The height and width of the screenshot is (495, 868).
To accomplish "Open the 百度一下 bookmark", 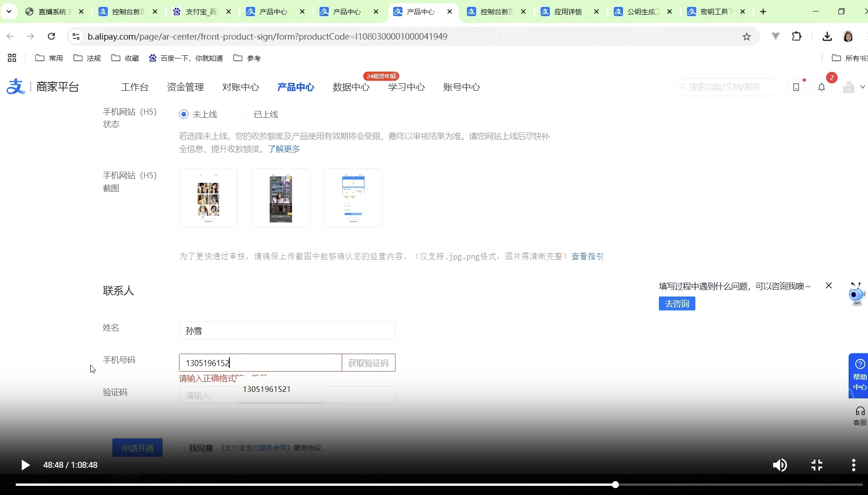I will click(186, 58).
